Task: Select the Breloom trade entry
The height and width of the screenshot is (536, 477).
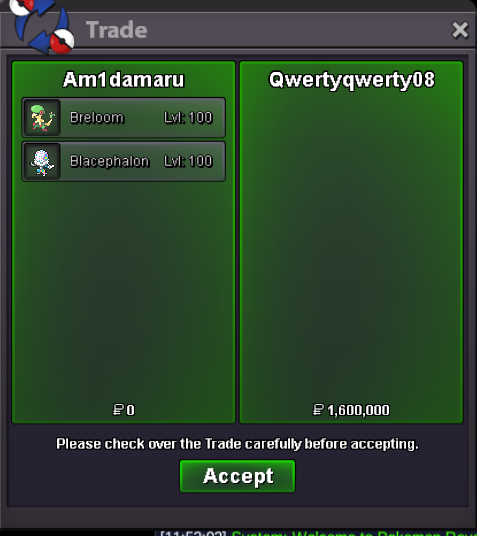Action: pos(123,118)
